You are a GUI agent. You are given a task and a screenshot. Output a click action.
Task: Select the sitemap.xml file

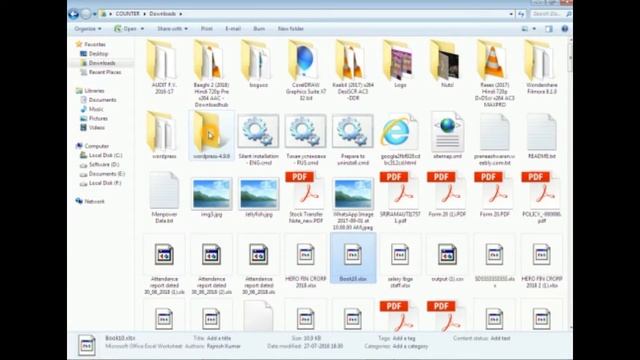(447, 136)
